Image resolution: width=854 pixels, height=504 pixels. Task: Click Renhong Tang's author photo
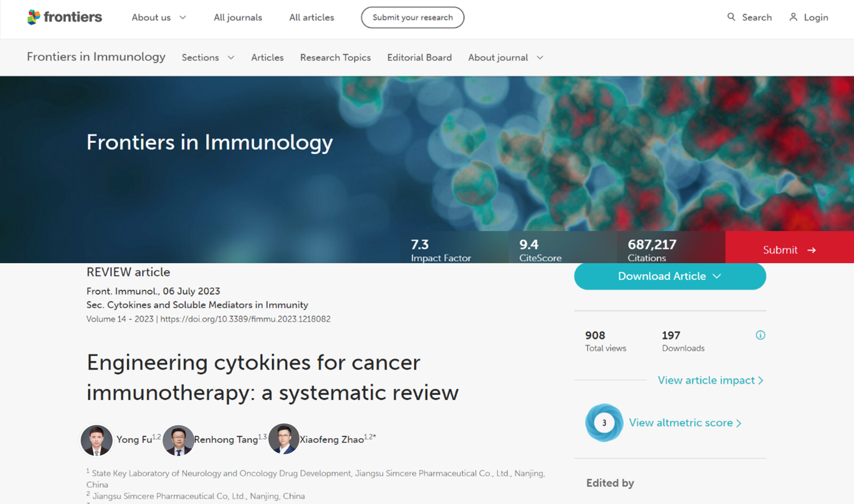coord(178,440)
